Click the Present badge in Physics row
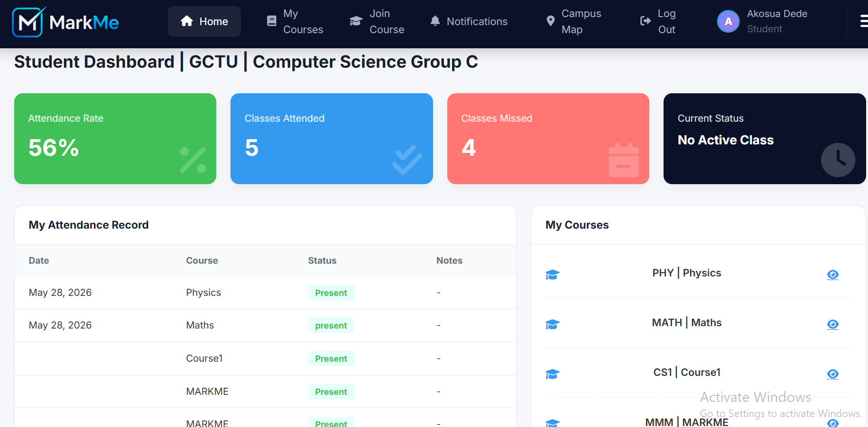Image resolution: width=868 pixels, height=427 pixels. [331, 293]
